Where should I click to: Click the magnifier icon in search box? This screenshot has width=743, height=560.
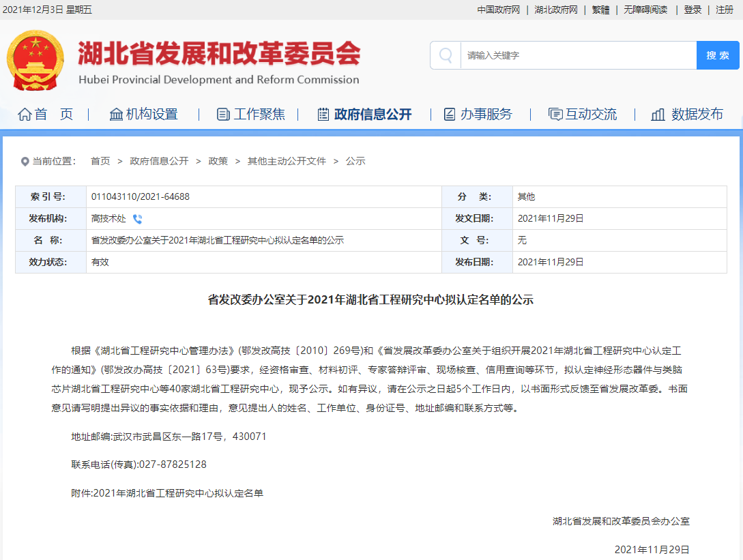point(446,55)
